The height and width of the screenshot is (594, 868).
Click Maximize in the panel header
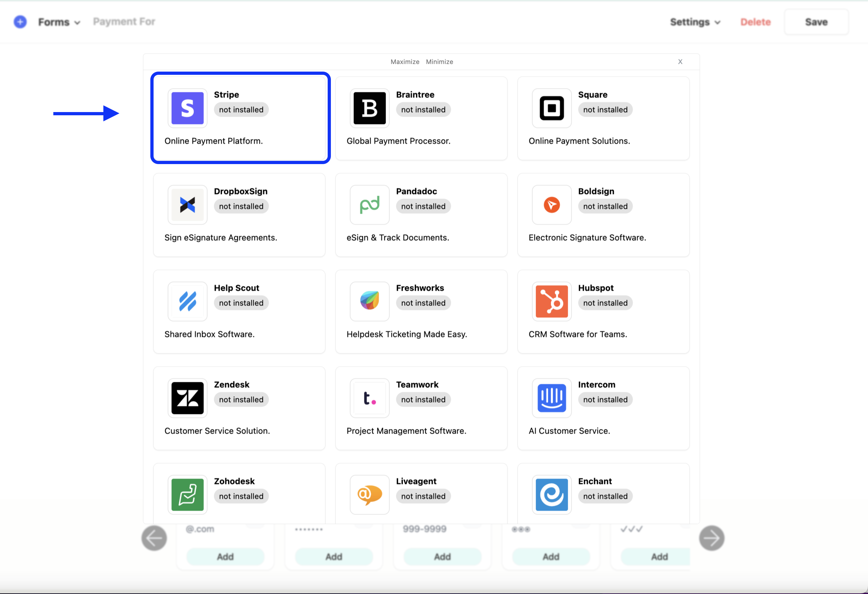(405, 62)
